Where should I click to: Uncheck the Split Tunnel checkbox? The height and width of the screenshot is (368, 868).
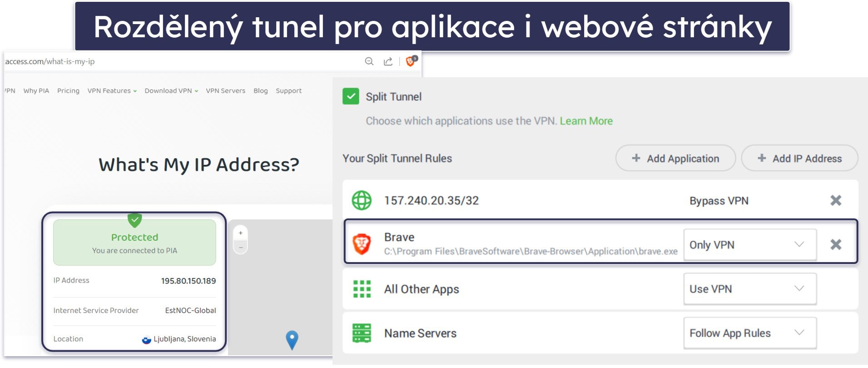[351, 96]
